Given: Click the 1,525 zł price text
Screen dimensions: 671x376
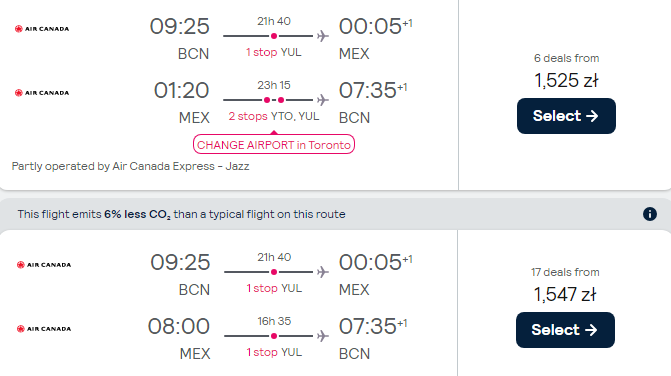Looking at the screenshot, I should [x=566, y=80].
